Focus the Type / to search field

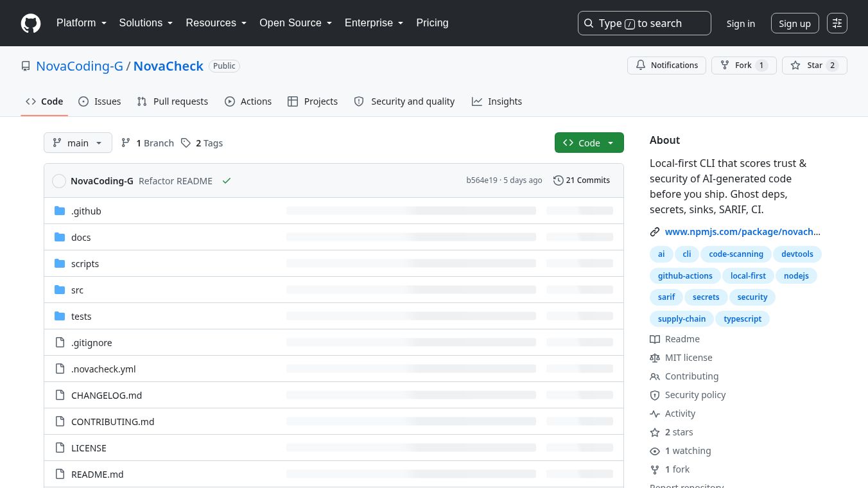point(645,23)
